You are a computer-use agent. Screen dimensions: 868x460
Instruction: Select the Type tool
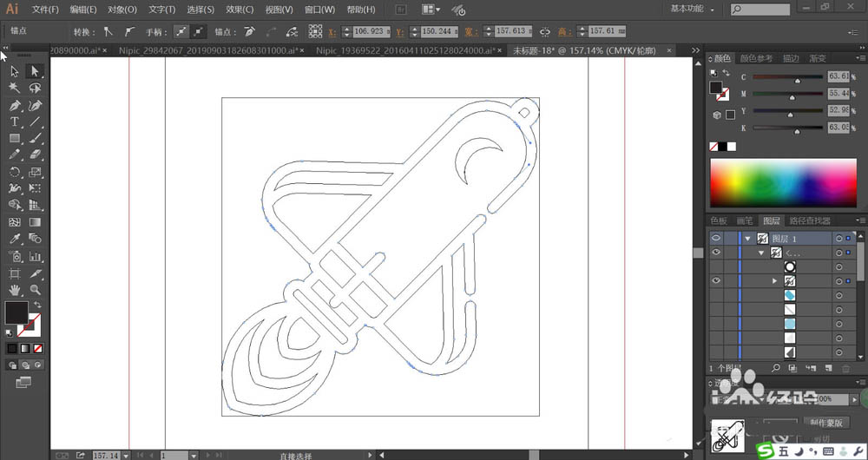pyautogui.click(x=15, y=122)
